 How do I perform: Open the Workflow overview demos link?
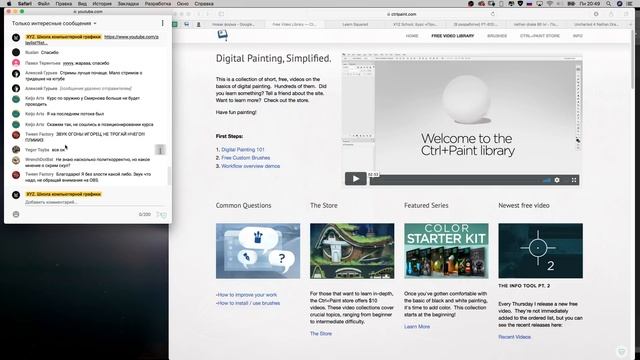coord(251,166)
